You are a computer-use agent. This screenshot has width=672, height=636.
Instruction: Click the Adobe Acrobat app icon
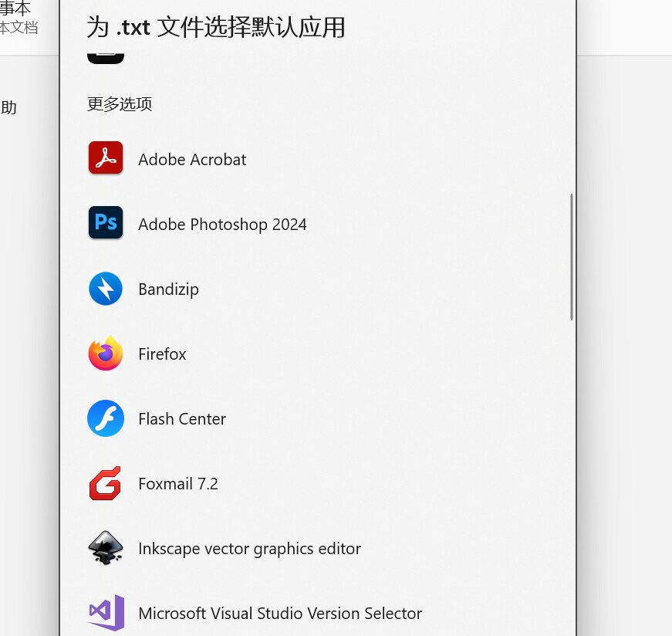click(x=106, y=157)
